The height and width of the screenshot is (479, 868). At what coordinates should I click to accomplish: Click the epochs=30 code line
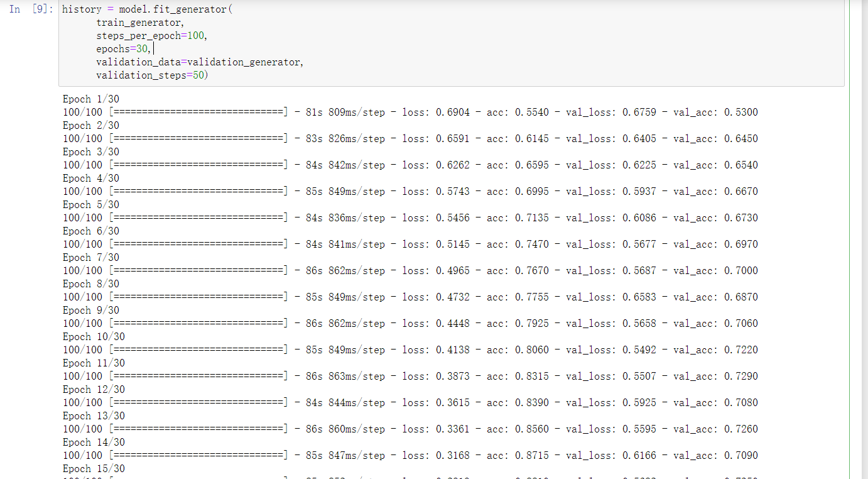[x=124, y=49]
